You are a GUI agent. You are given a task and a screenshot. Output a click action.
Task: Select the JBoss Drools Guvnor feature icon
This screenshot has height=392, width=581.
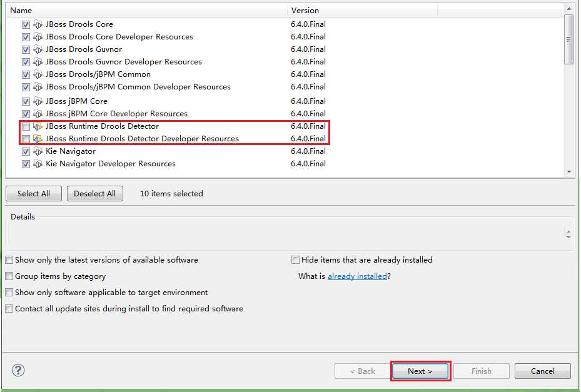click(38, 49)
